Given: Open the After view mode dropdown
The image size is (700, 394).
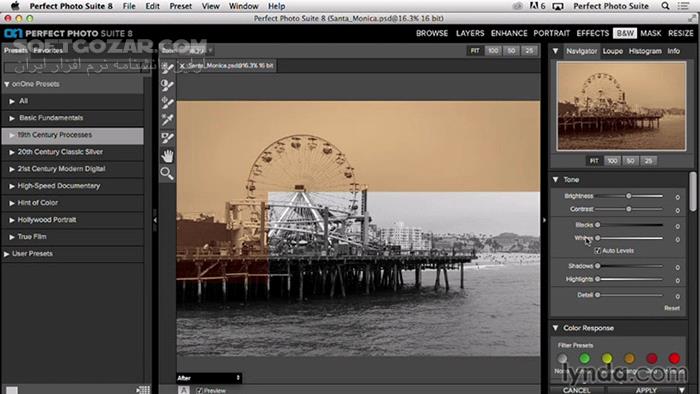Looking at the screenshot, I should [209, 378].
